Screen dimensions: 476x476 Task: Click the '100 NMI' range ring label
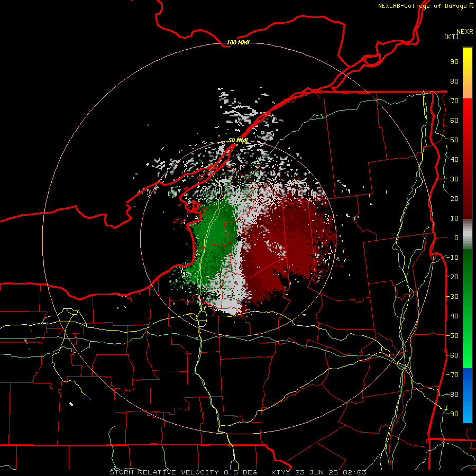click(238, 42)
